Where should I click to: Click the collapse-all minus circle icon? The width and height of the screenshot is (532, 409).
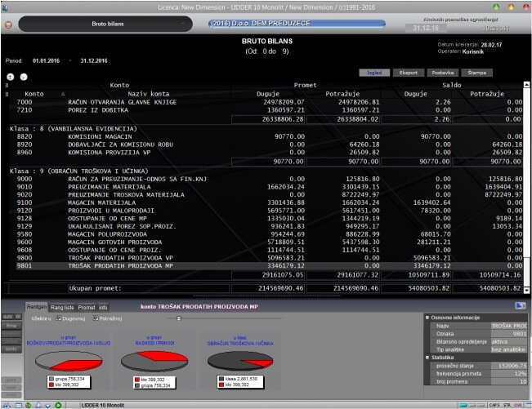[24, 77]
